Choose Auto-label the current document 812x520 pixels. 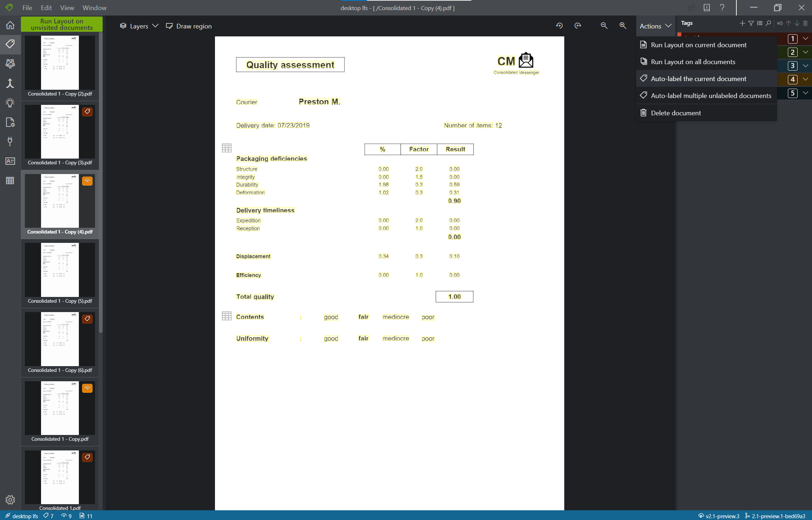(x=699, y=79)
